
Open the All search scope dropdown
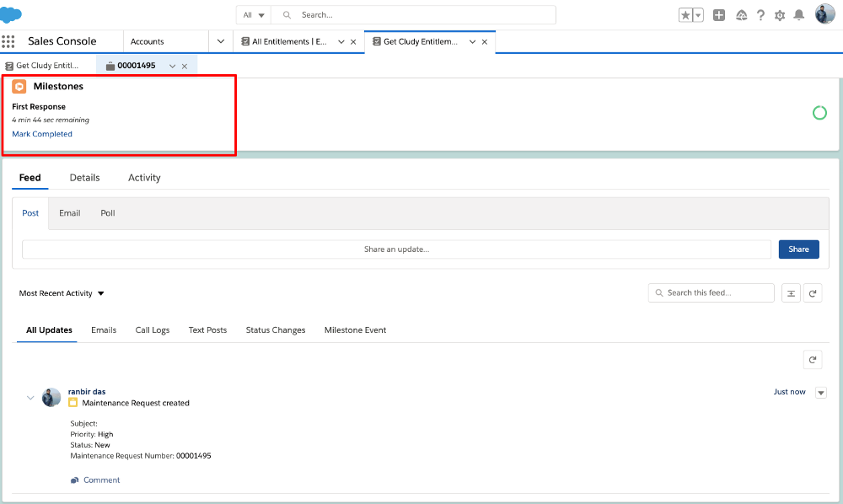pyautogui.click(x=254, y=15)
